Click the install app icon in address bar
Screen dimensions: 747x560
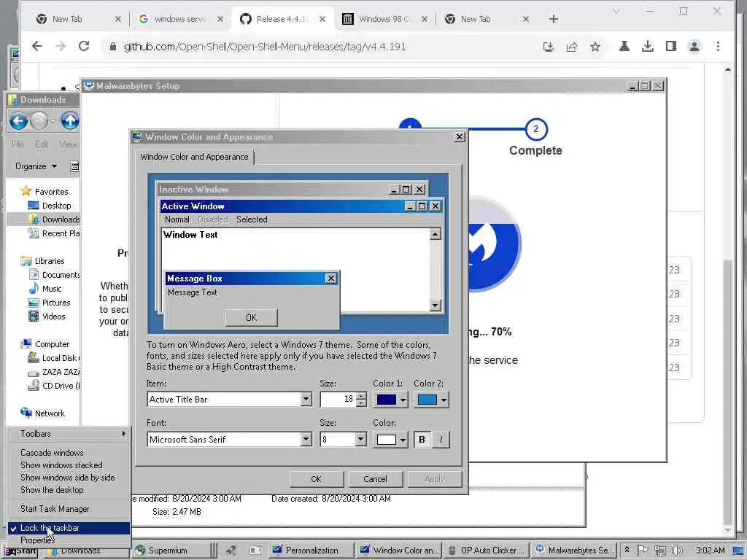point(549,47)
